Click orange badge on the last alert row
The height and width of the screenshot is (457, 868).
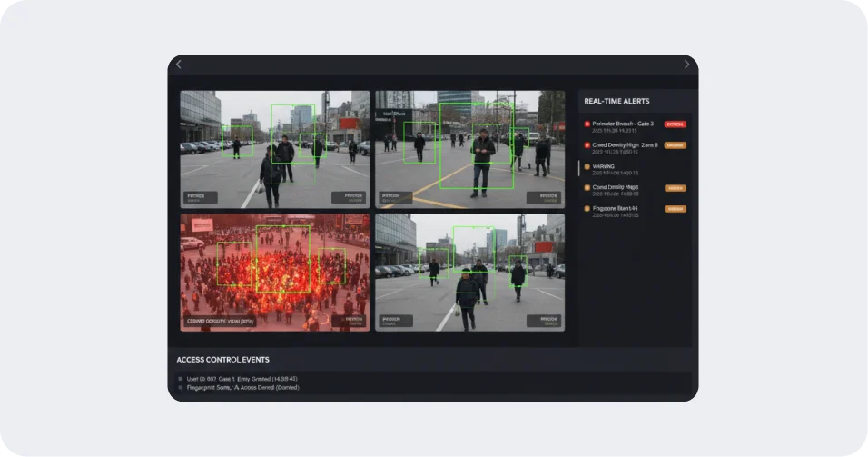675,209
